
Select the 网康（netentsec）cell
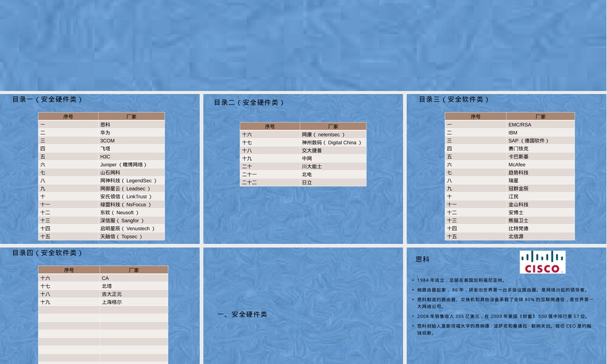click(333, 135)
